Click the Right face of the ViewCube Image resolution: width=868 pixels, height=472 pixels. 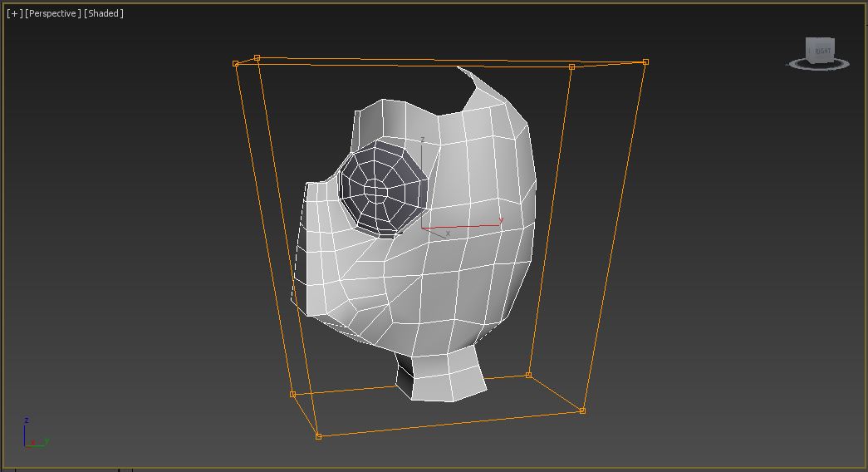coord(821,51)
